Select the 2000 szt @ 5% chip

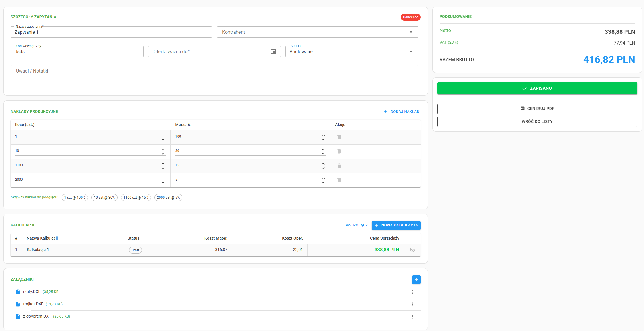pos(168,198)
